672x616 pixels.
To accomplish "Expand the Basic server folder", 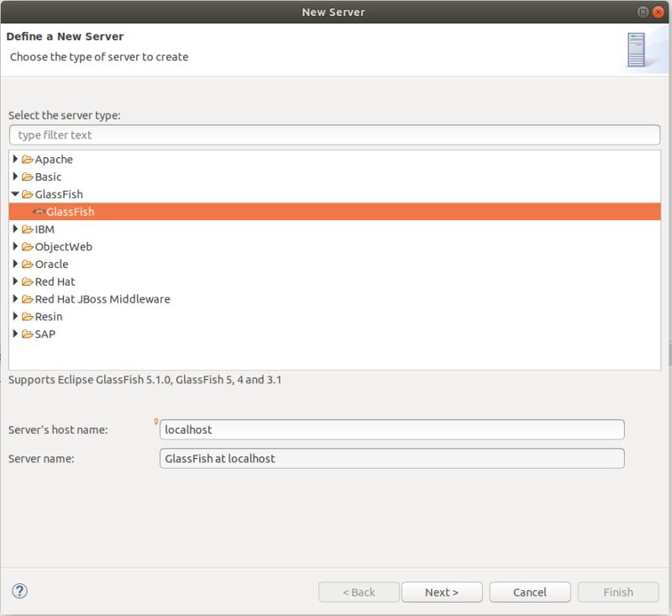I will click(15, 176).
